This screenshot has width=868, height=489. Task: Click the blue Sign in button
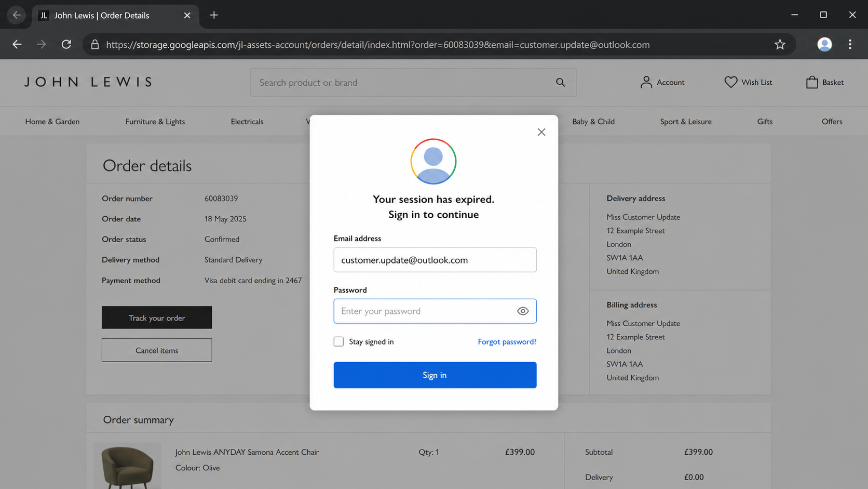(x=435, y=375)
